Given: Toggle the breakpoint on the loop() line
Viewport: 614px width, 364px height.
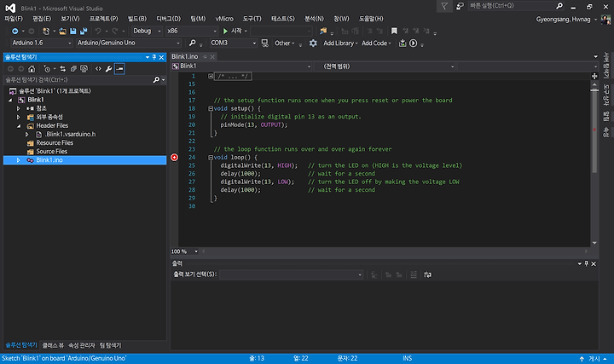Looking at the screenshot, I should pos(175,158).
